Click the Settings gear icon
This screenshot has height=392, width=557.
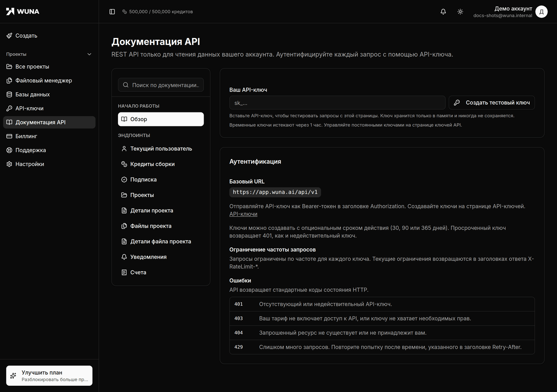pos(9,164)
